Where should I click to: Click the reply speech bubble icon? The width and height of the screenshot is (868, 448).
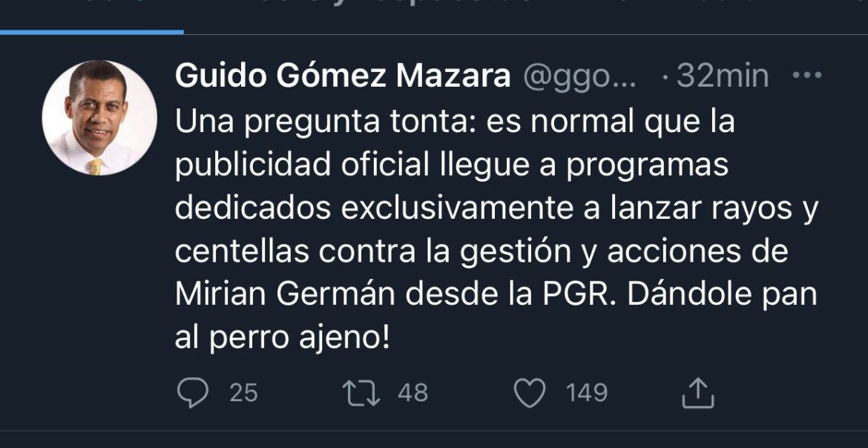pyautogui.click(x=193, y=393)
